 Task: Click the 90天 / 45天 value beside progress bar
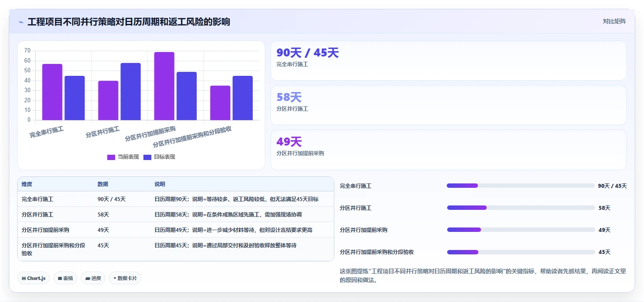coord(612,186)
